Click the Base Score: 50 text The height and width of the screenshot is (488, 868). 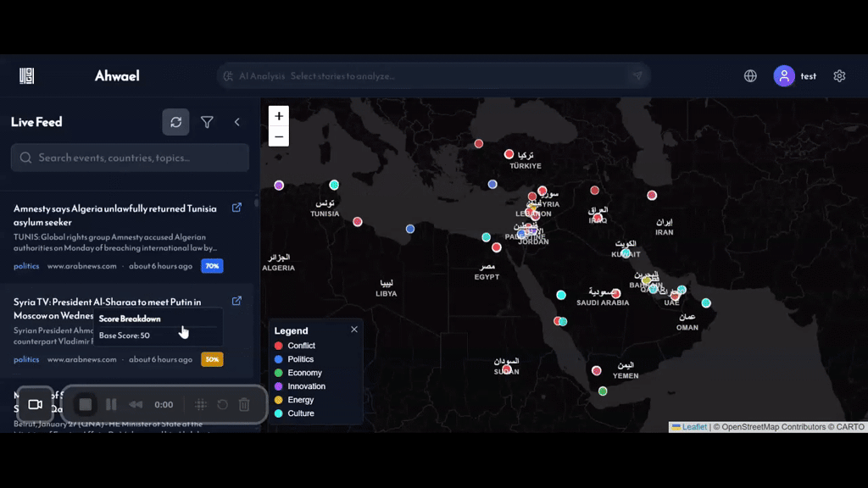[x=124, y=335]
